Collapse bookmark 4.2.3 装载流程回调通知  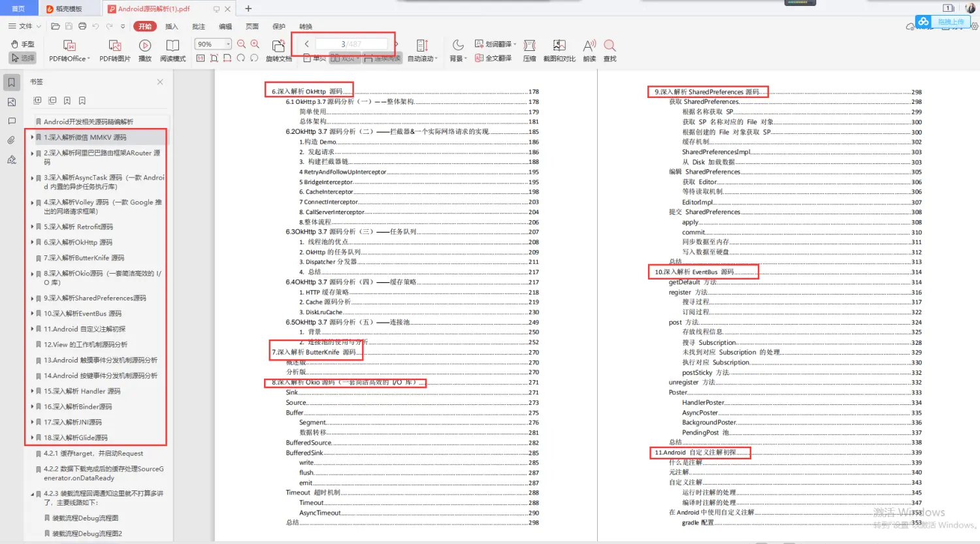tap(32, 494)
